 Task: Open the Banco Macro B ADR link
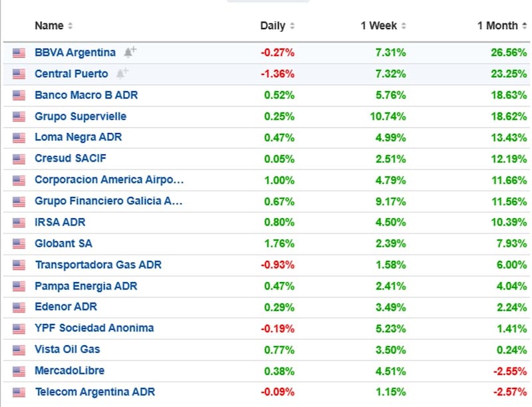86,95
